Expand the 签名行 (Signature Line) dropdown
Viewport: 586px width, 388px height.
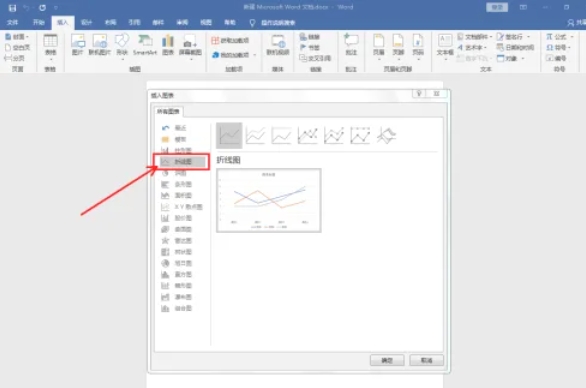(528, 37)
